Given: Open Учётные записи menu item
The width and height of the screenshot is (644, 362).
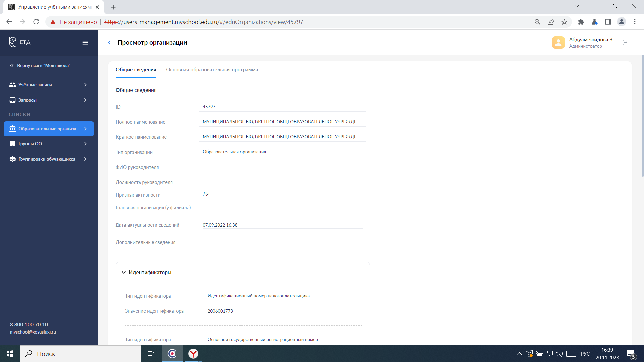Looking at the screenshot, I should point(49,85).
